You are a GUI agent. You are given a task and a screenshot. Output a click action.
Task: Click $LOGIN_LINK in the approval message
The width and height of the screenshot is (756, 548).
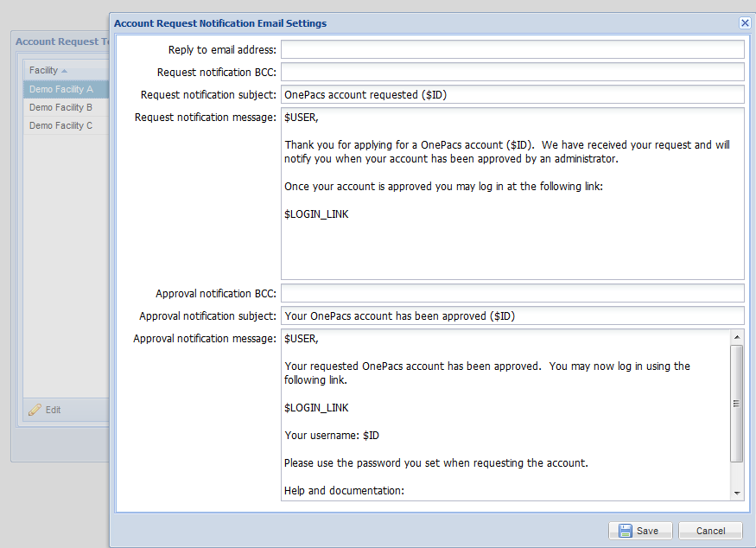tap(316, 408)
